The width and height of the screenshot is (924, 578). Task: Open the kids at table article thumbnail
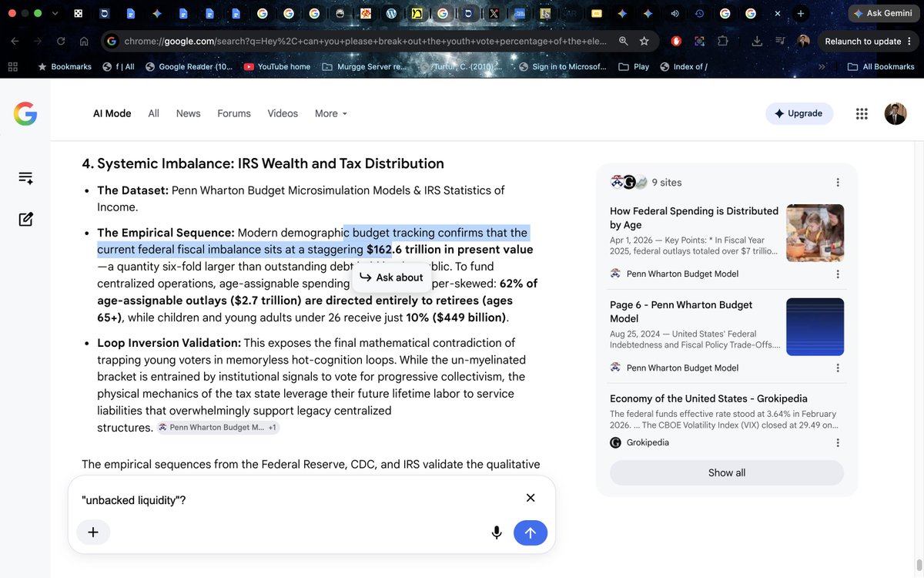click(815, 233)
